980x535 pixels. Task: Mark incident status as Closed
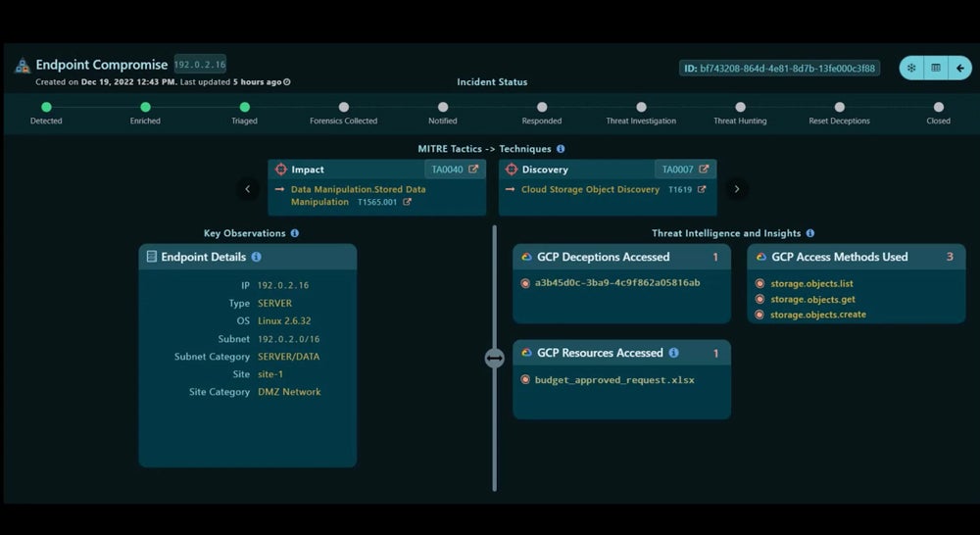tap(938, 108)
